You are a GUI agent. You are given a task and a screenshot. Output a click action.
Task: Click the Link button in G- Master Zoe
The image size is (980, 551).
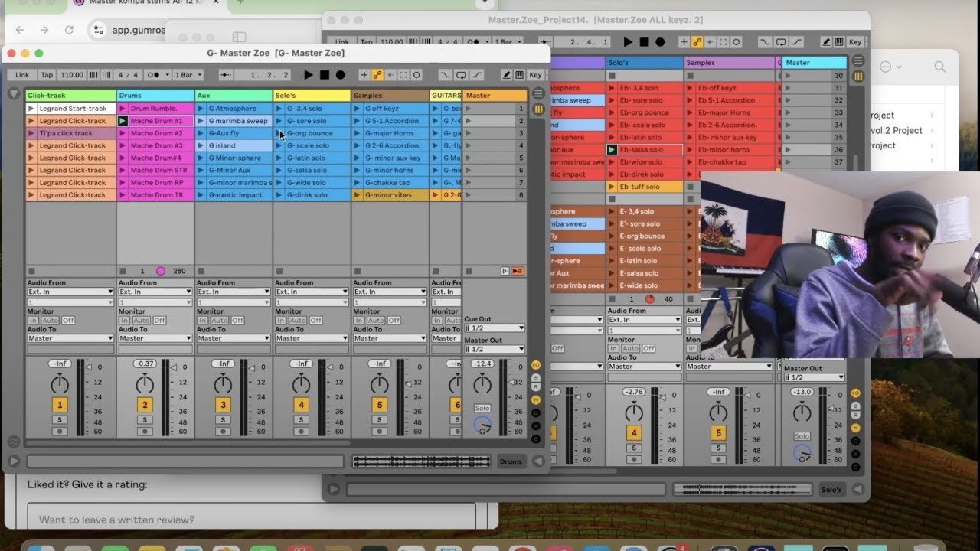click(x=22, y=75)
